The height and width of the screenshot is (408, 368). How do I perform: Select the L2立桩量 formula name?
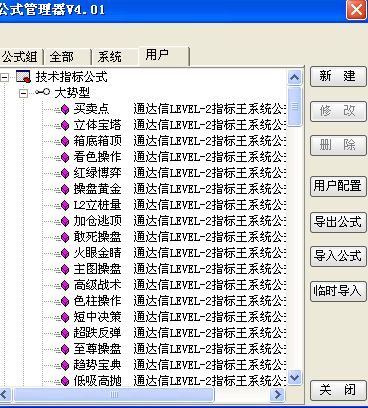[97, 205]
